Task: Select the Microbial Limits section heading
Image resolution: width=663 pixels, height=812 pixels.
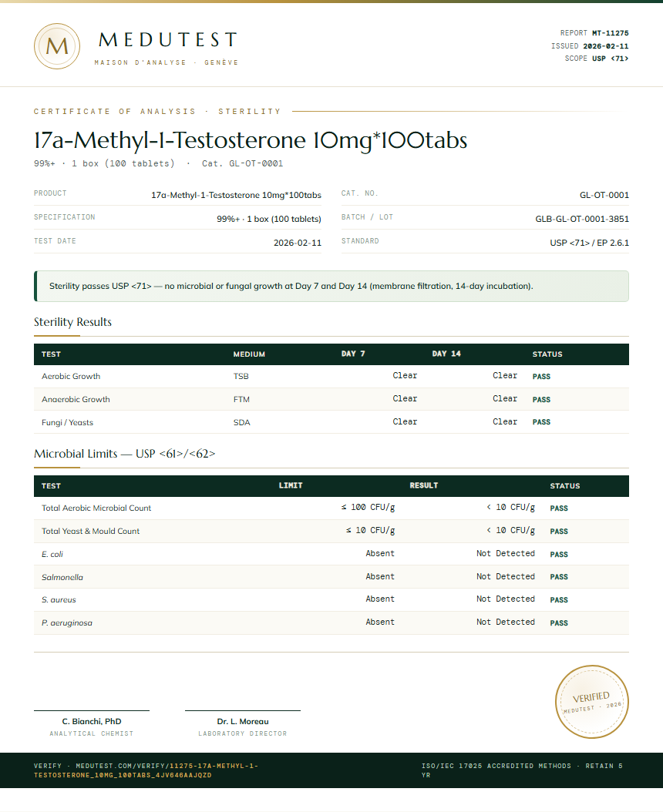Action: (124, 454)
